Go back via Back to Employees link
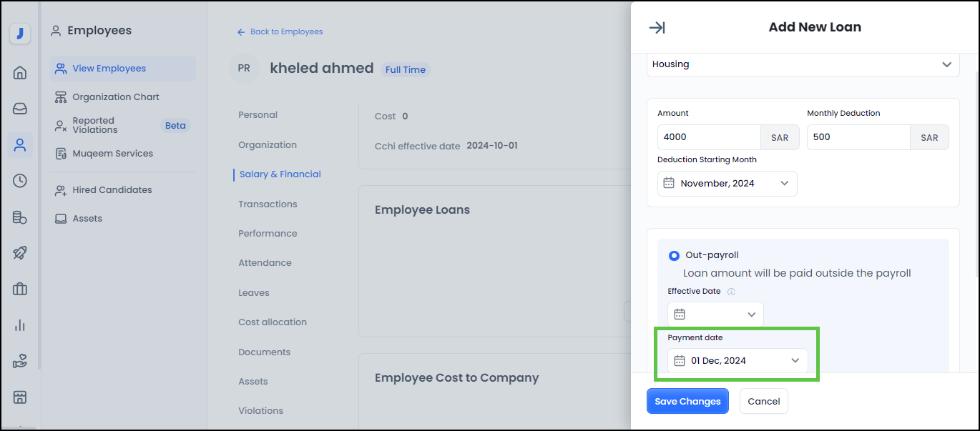This screenshot has width=980, height=431. (x=280, y=32)
